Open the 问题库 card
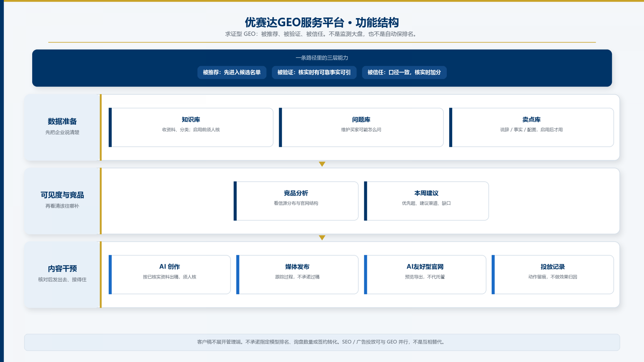Viewport: 644px width, 362px height. point(361,127)
